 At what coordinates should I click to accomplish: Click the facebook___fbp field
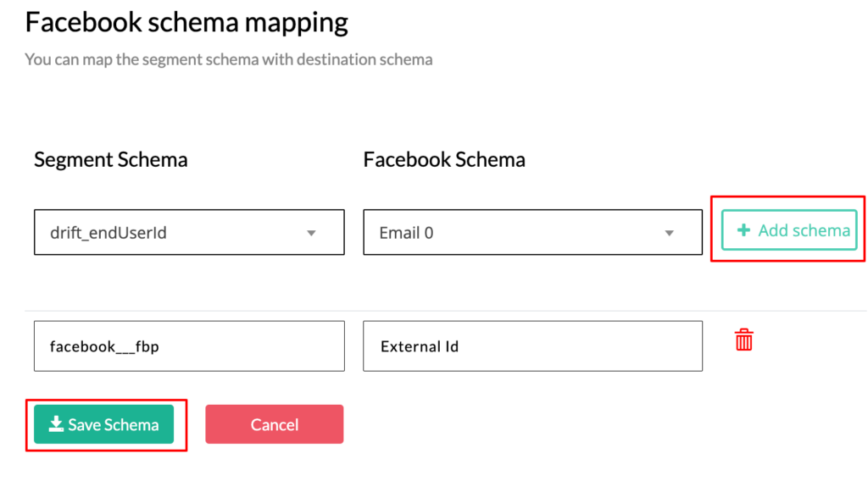coord(189,346)
